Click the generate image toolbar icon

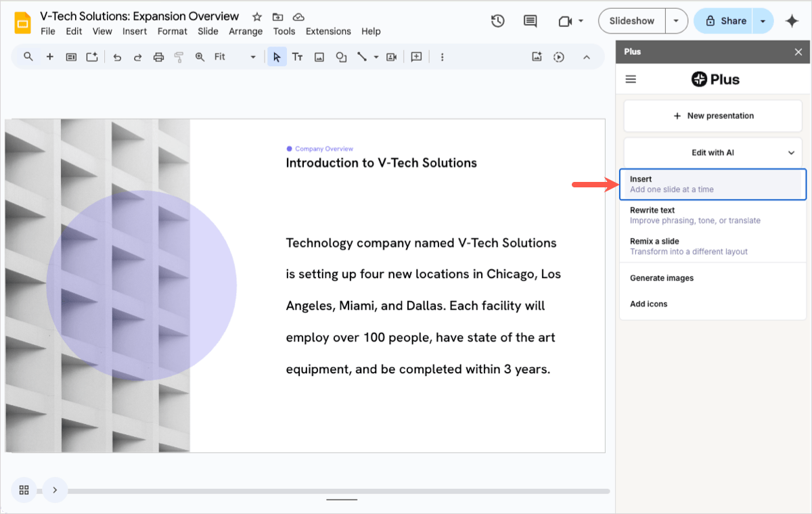(x=537, y=57)
